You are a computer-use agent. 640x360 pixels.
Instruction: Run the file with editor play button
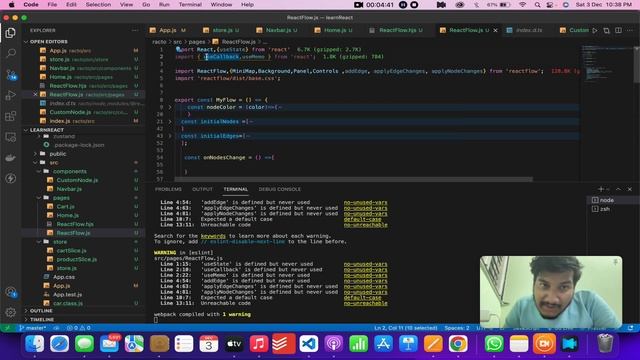595,31
